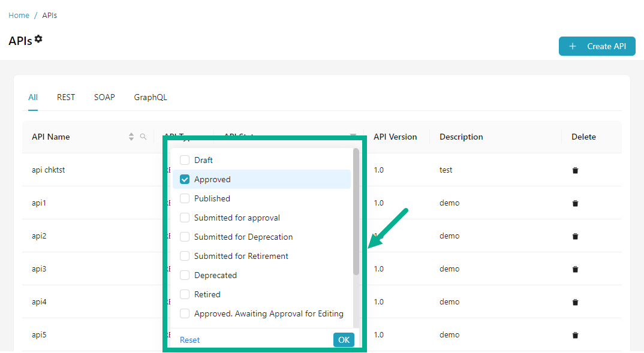The width and height of the screenshot is (644, 353).
Task: Click Reset link in filter popup
Action: 189,340
